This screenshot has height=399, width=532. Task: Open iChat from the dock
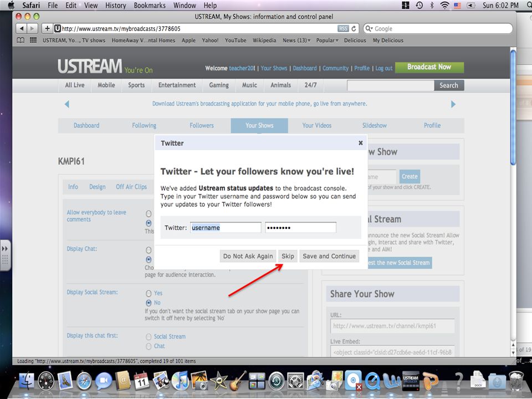pos(103,381)
